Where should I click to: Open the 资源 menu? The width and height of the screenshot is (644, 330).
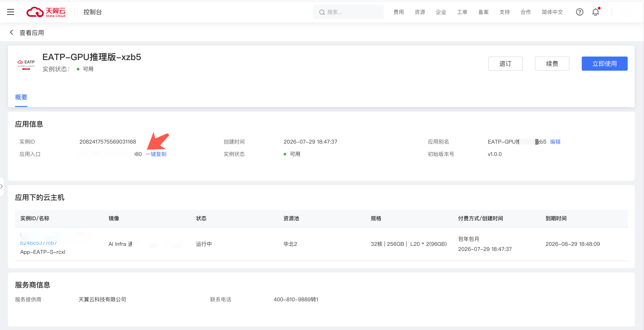tap(420, 12)
